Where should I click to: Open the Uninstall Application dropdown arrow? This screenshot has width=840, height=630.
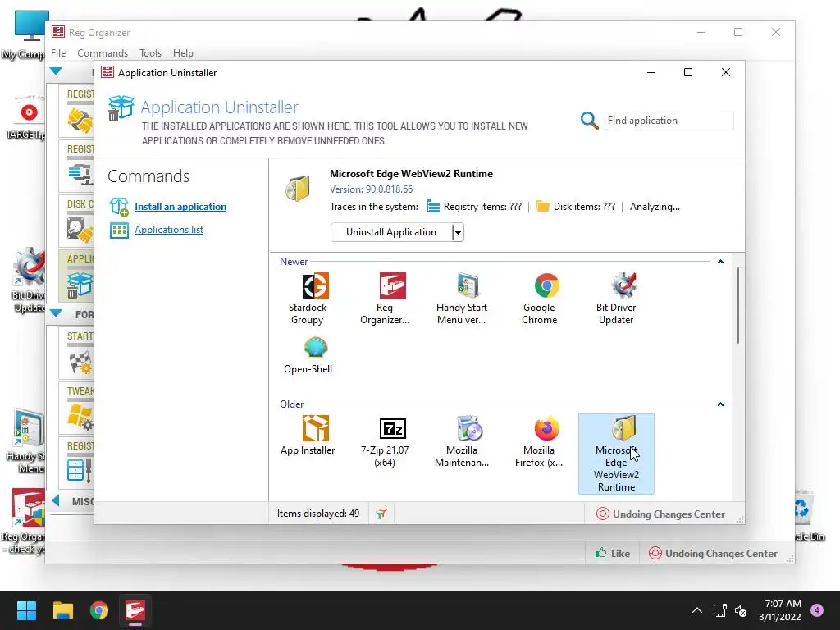pyautogui.click(x=458, y=232)
